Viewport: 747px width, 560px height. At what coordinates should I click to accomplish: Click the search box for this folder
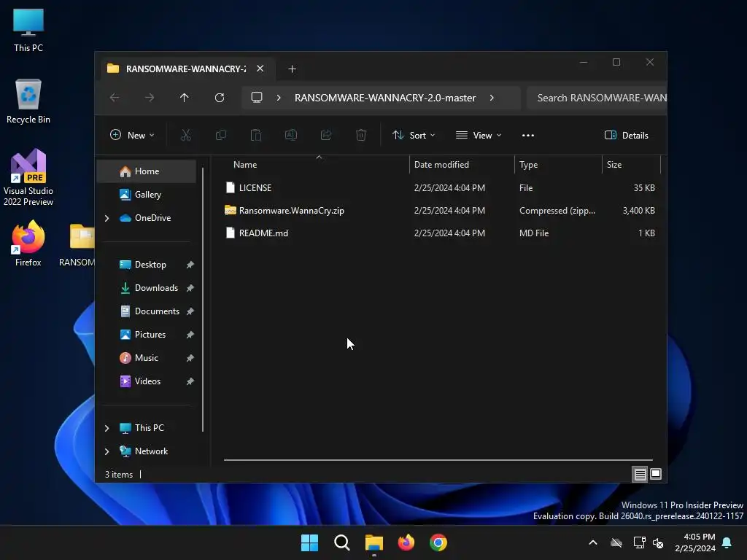(x=597, y=98)
